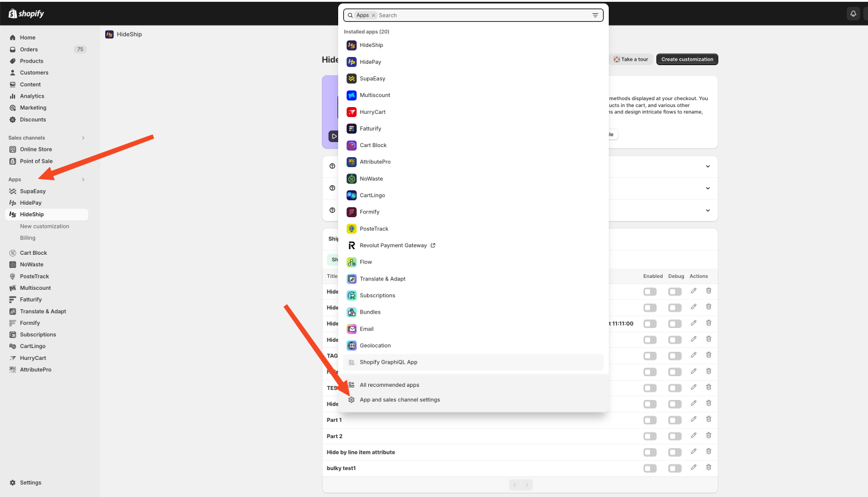868x497 pixels.
Task: Open Formify from the installed apps search list
Action: (473, 212)
